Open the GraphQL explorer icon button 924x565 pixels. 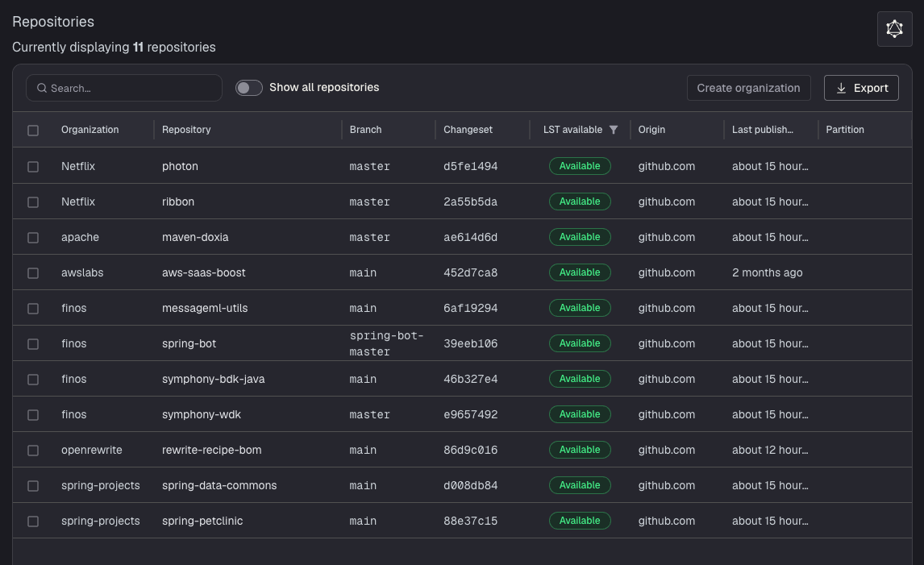pos(894,29)
